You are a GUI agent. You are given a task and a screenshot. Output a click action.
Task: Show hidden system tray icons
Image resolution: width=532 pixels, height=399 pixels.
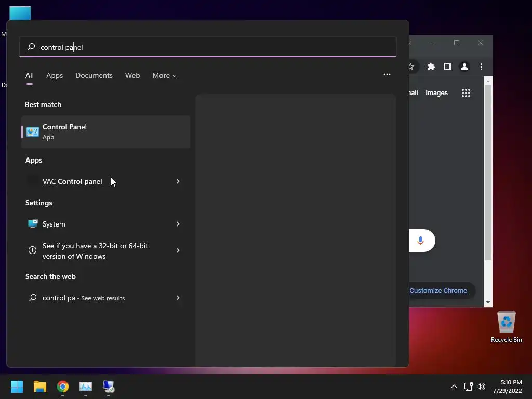click(454, 387)
